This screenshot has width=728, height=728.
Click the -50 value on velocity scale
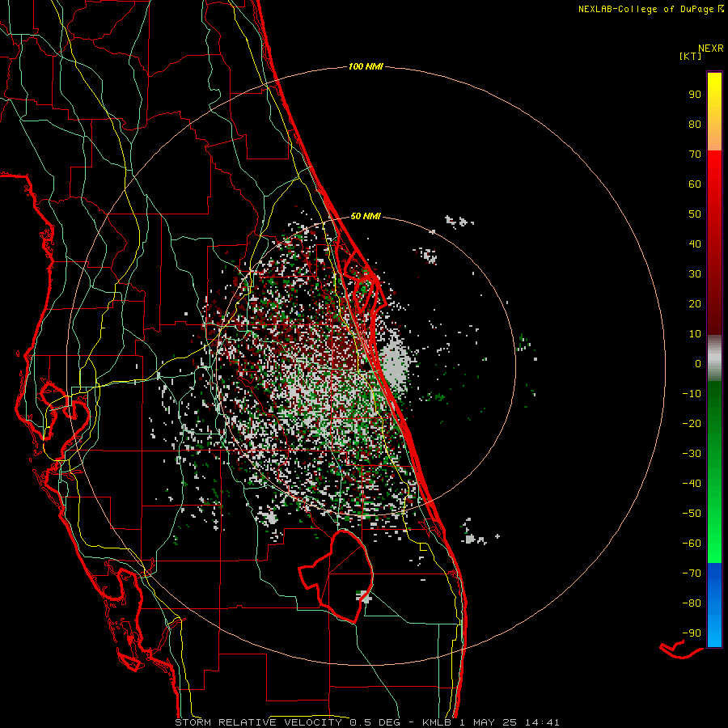[692, 514]
